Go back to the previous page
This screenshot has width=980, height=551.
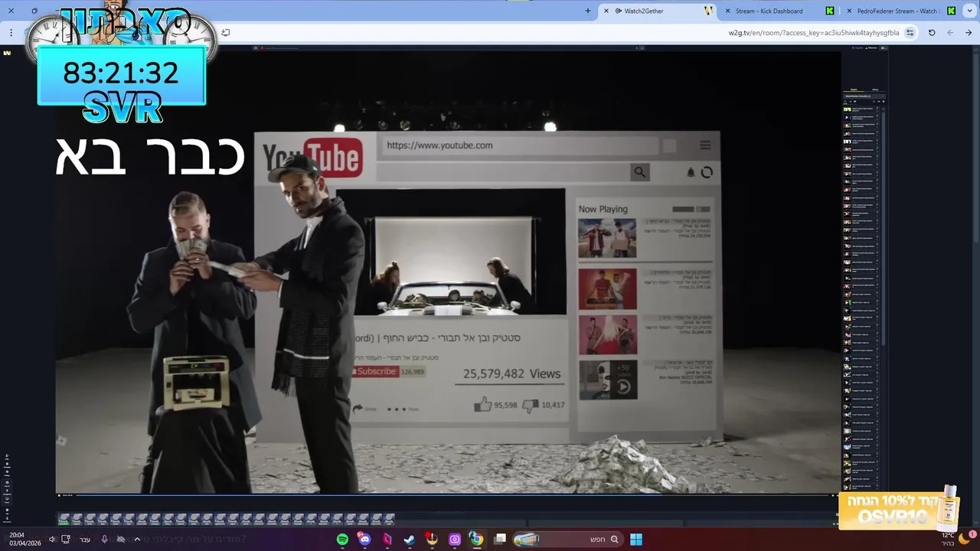click(x=969, y=33)
